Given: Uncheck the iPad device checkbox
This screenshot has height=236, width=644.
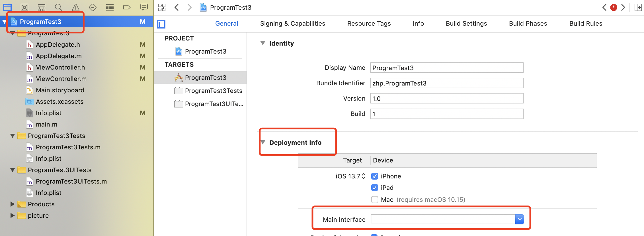Looking at the screenshot, I should point(375,188).
